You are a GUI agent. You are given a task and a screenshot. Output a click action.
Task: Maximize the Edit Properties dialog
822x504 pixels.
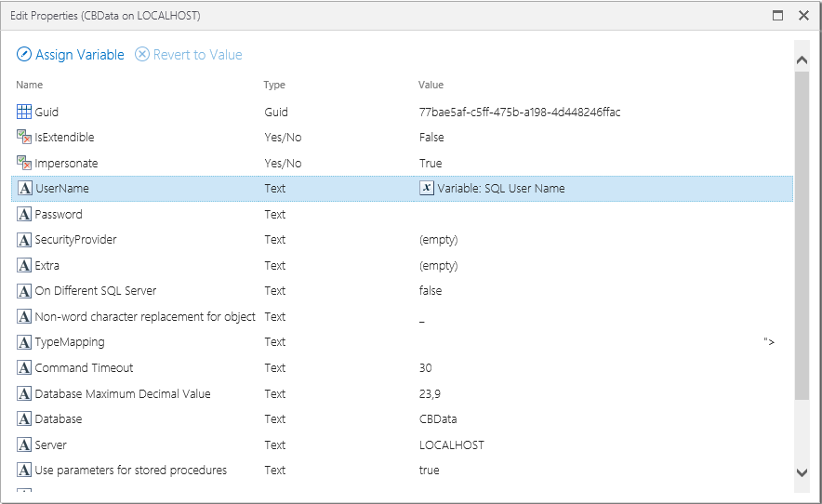(778, 16)
